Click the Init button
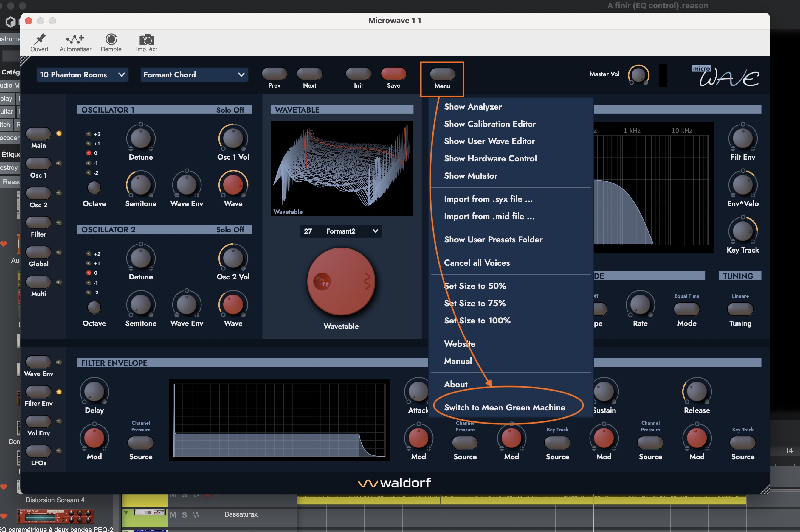This screenshot has width=800, height=532. tap(359, 73)
